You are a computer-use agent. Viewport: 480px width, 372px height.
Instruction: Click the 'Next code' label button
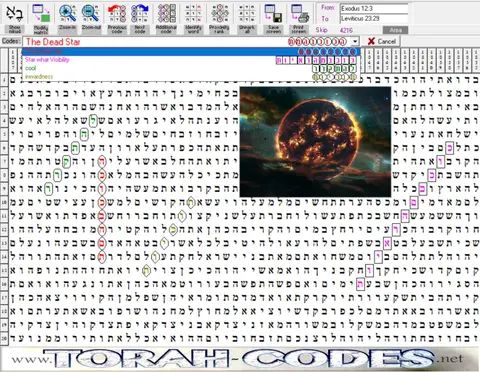click(140, 29)
